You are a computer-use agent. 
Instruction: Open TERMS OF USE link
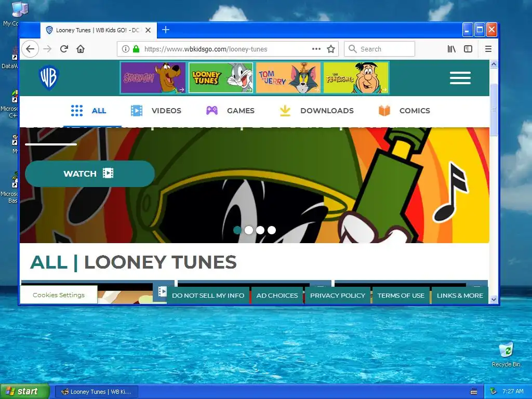click(x=401, y=296)
